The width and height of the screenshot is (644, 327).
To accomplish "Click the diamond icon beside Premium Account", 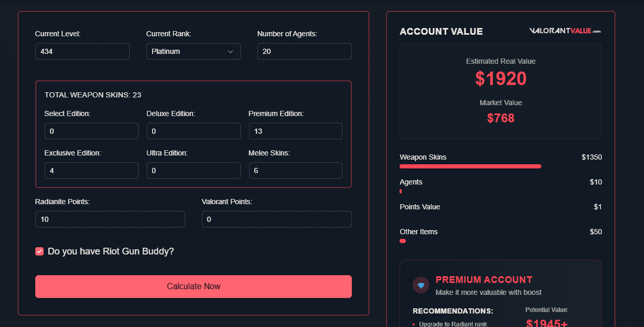I will pyautogui.click(x=421, y=285).
